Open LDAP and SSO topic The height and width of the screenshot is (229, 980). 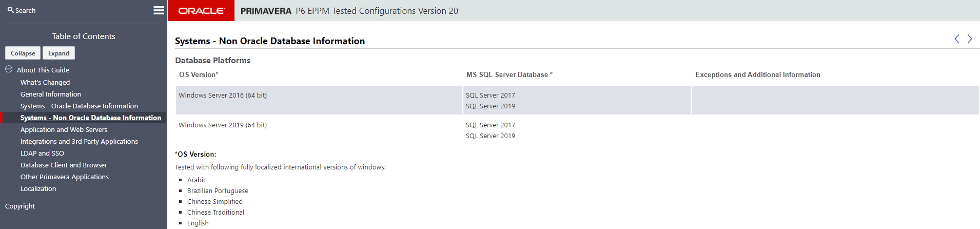click(x=42, y=153)
